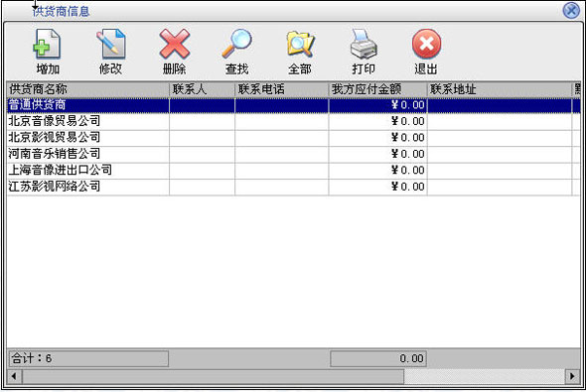Click the 联系地址 column header
The width and height of the screenshot is (586, 392).
500,89
